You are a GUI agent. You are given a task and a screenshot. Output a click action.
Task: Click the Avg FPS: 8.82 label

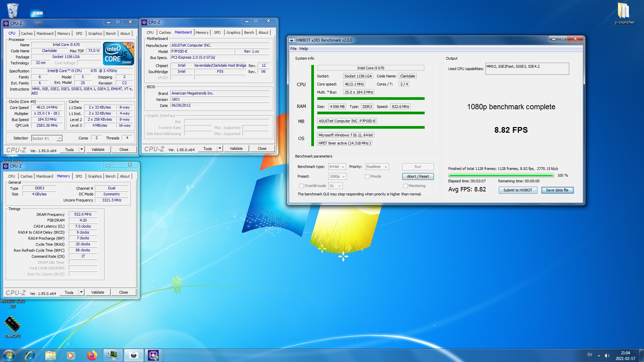pyautogui.click(x=467, y=189)
